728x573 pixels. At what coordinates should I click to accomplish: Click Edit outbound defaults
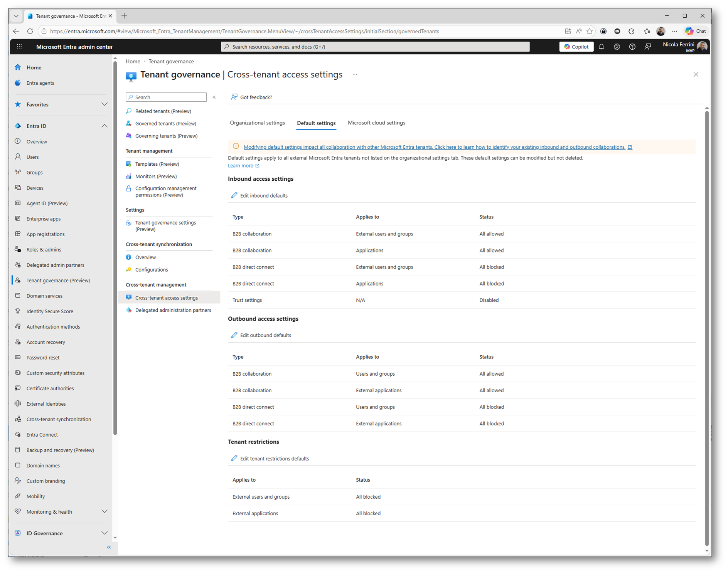(x=265, y=335)
